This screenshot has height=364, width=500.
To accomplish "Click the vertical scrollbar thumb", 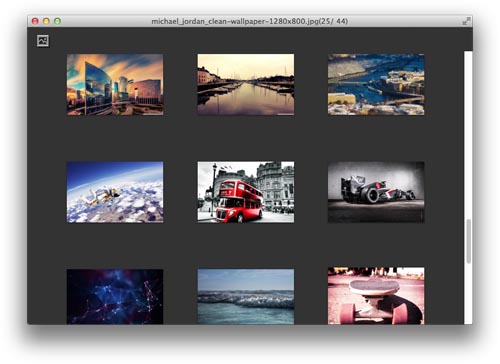I will (469, 241).
